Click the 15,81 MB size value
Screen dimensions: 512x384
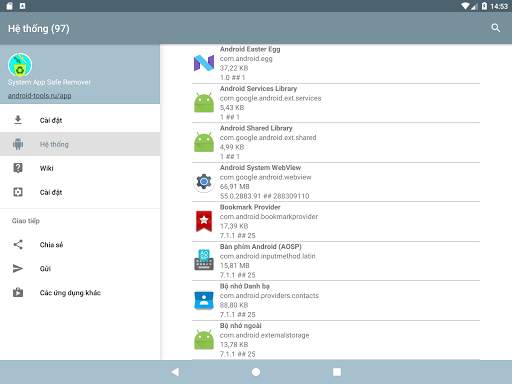click(x=235, y=265)
